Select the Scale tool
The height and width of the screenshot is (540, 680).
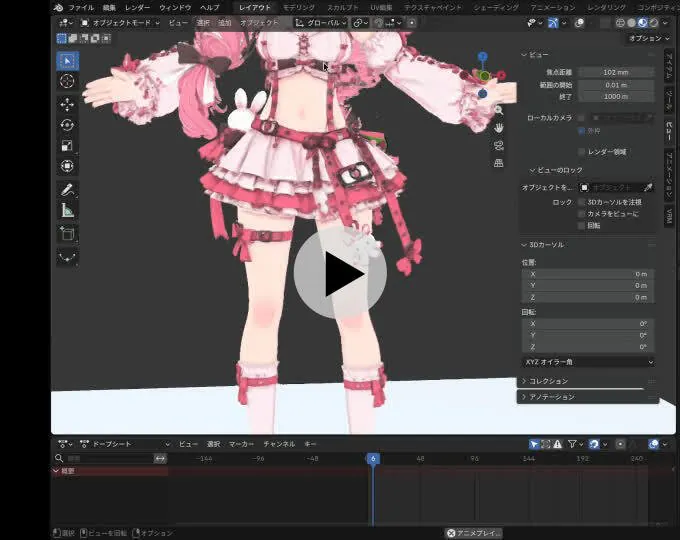pos(67,146)
